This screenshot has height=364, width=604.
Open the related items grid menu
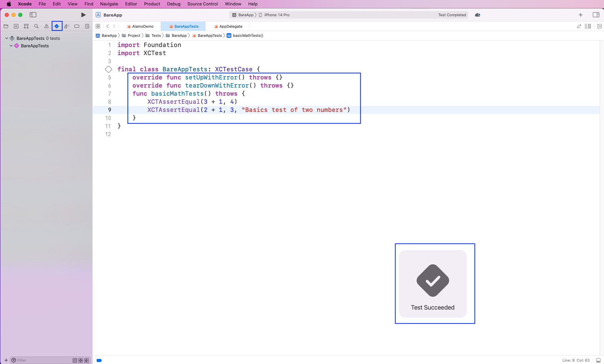98,26
